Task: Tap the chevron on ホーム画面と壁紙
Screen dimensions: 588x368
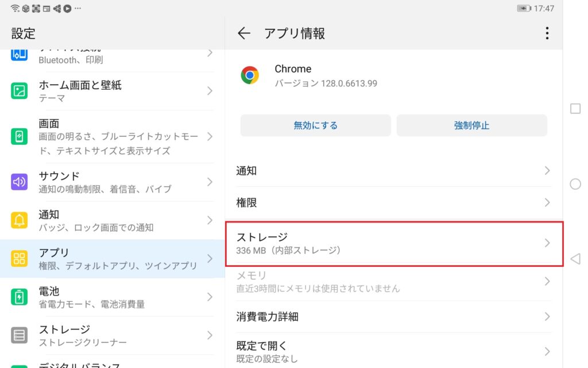Action: click(x=210, y=91)
